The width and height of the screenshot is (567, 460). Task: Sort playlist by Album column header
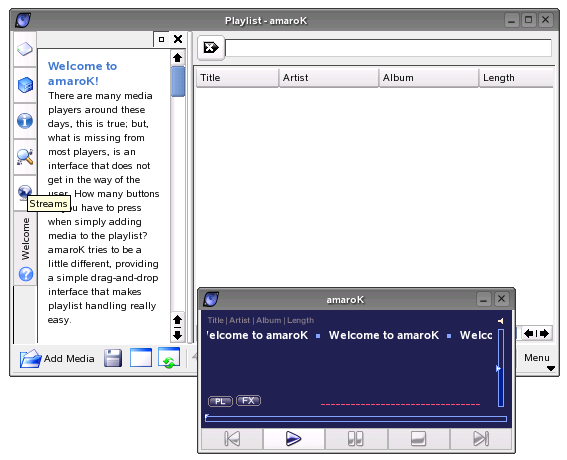(x=429, y=78)
